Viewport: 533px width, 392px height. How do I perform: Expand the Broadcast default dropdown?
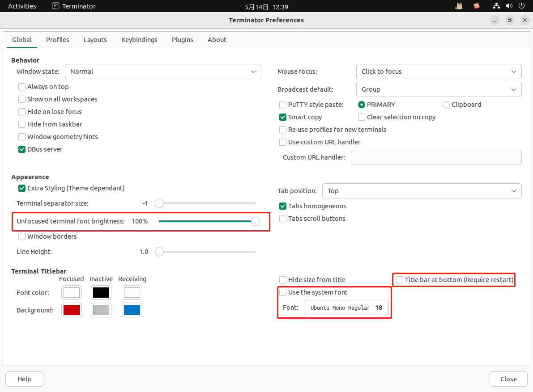(x=439, y=89)
